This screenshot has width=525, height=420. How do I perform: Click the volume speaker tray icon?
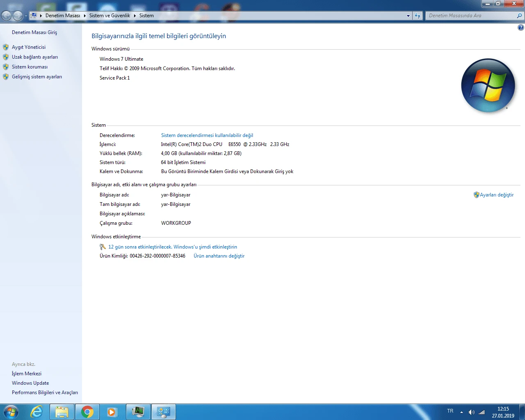471,412
